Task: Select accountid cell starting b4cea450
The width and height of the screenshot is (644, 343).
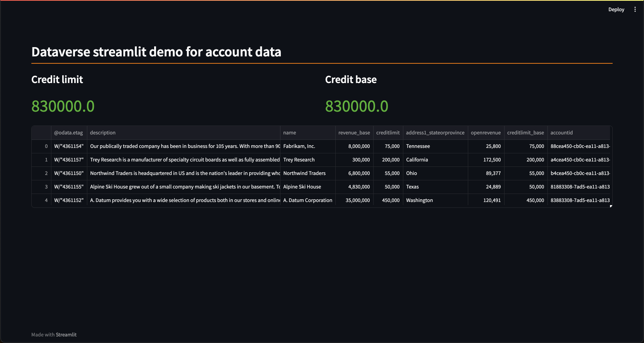Action: (x=579, y=173)
